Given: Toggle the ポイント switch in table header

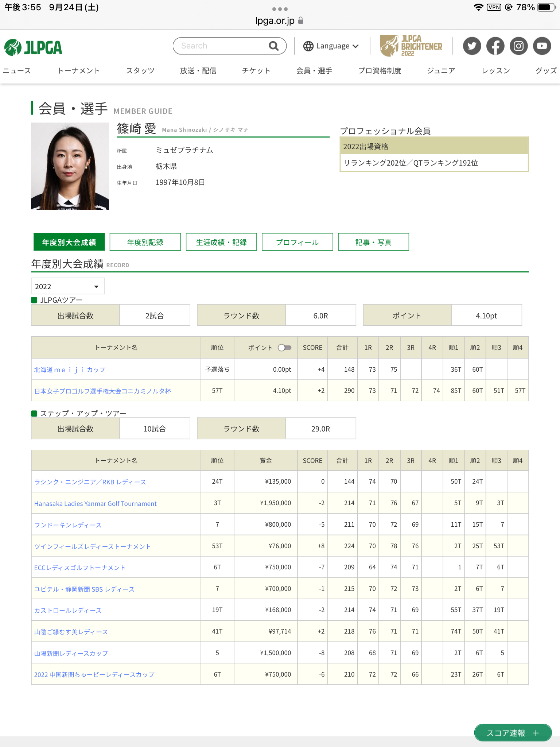Looking at the screenshot, I should coord(285,348).
